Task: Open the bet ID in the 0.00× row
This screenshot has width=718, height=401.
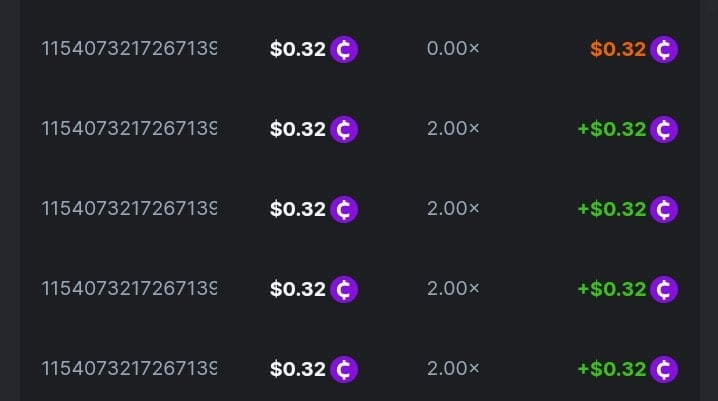Action: pos(129,48)
